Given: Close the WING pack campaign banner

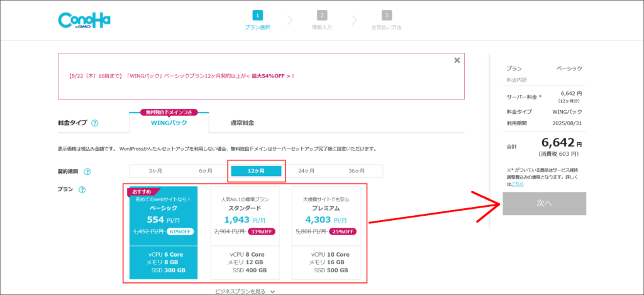Looking at the screenshot, I should pyautogui.click(x=457, y=60).
